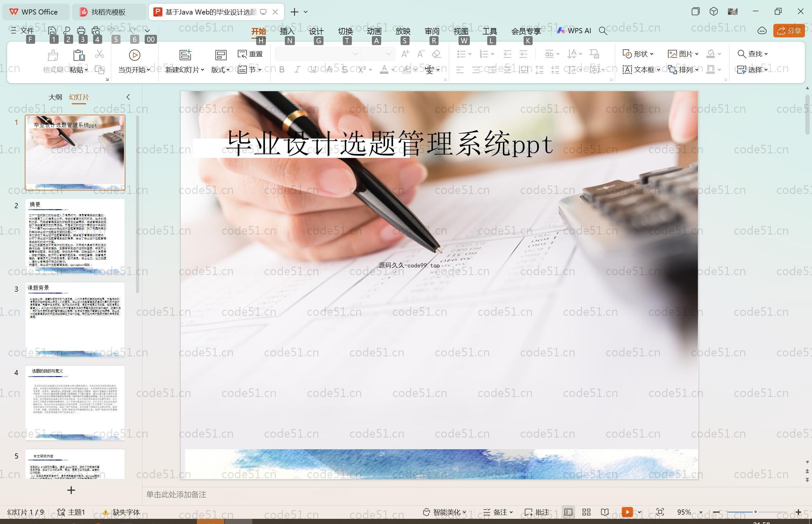Click the Save icon in quick access toolbar
Viewport: 812px width, 524px height.
coord(52,31)
